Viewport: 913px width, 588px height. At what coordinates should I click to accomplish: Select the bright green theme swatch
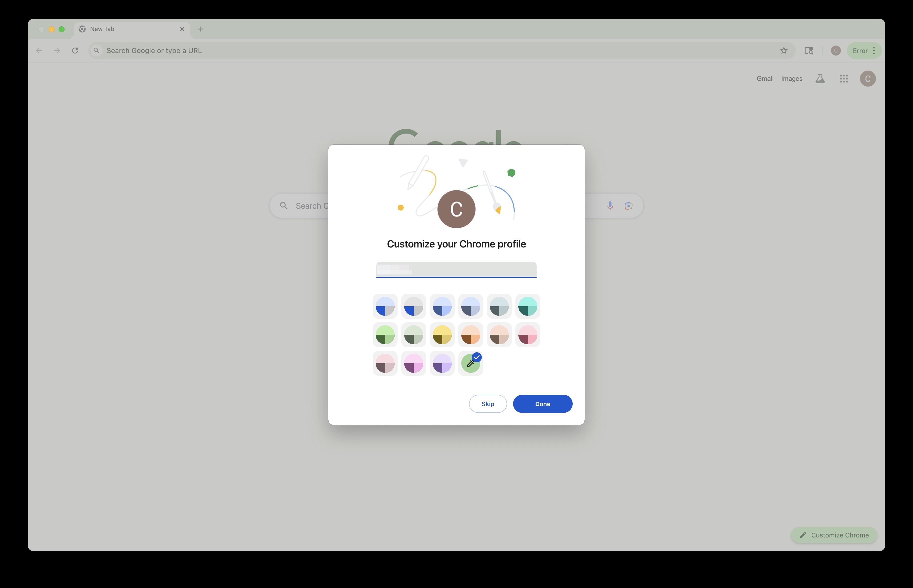pyautogui.click(x=385, y=335)
